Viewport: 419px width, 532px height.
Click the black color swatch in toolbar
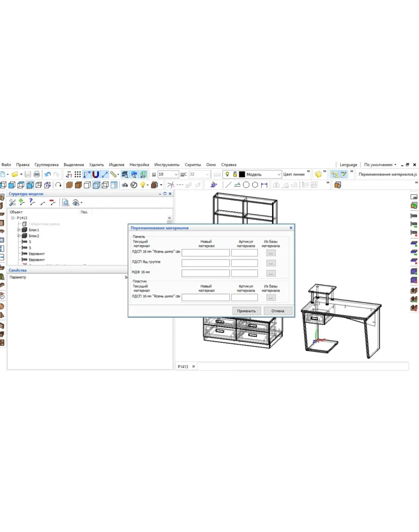coord(242,175)
